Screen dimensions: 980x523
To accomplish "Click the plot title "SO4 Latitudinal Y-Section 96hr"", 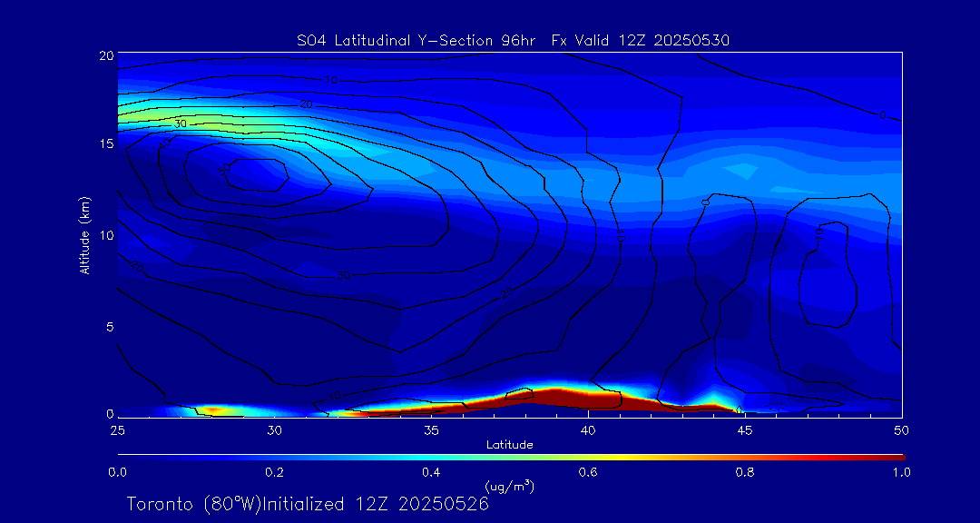I will pos(417,41).
